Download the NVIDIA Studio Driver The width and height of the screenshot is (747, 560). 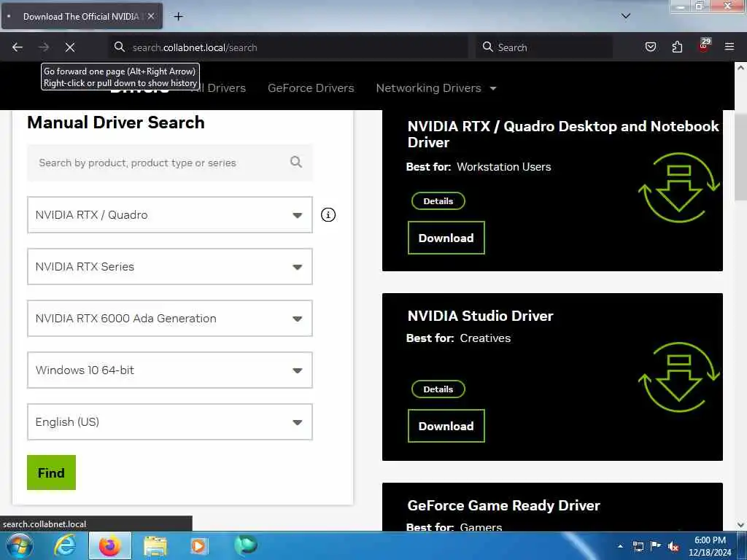tap(446, 426)
